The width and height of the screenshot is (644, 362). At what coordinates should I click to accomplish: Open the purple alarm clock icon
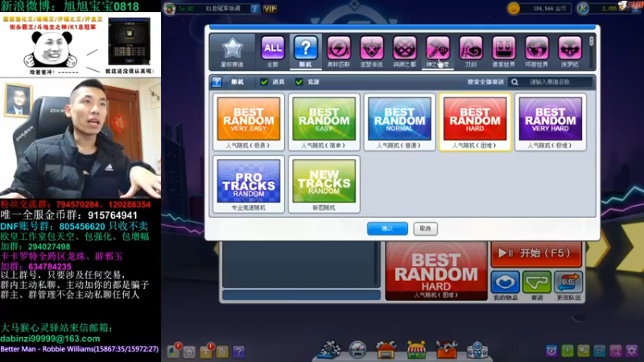coord(551,351)
